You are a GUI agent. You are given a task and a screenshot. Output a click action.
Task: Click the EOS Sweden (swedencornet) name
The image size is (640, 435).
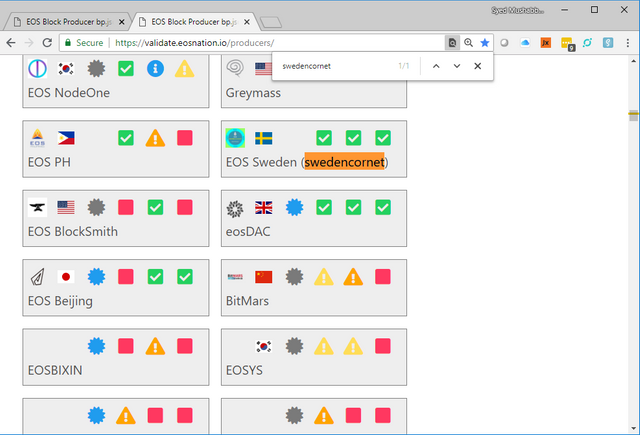(x=307, y=162)
